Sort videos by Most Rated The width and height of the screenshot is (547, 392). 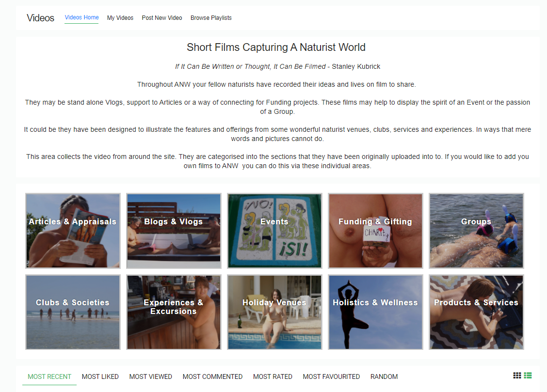273,376
